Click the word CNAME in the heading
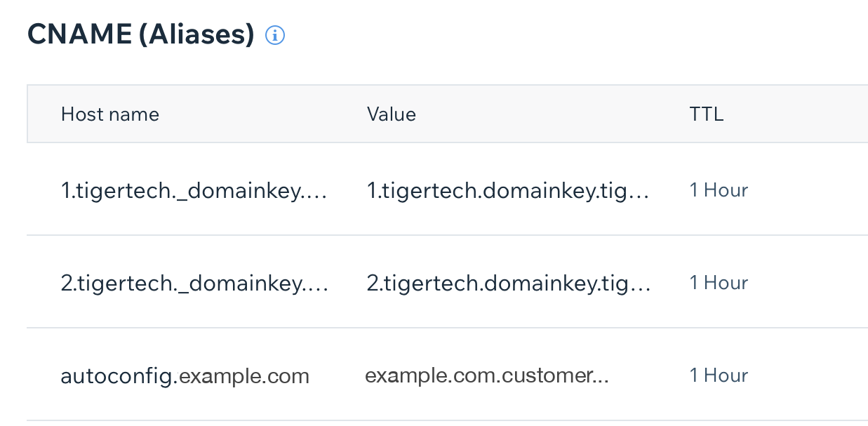868x426 pixels. [x=79, y=34]
